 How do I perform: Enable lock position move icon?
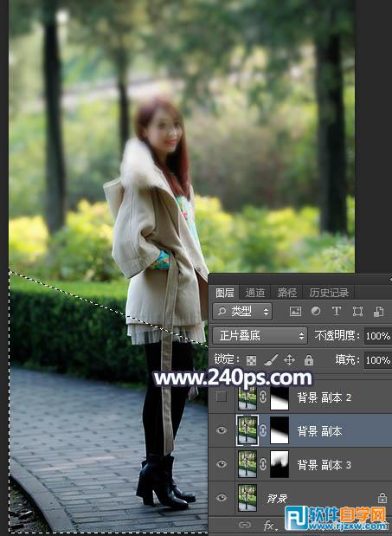pos(290,360)
